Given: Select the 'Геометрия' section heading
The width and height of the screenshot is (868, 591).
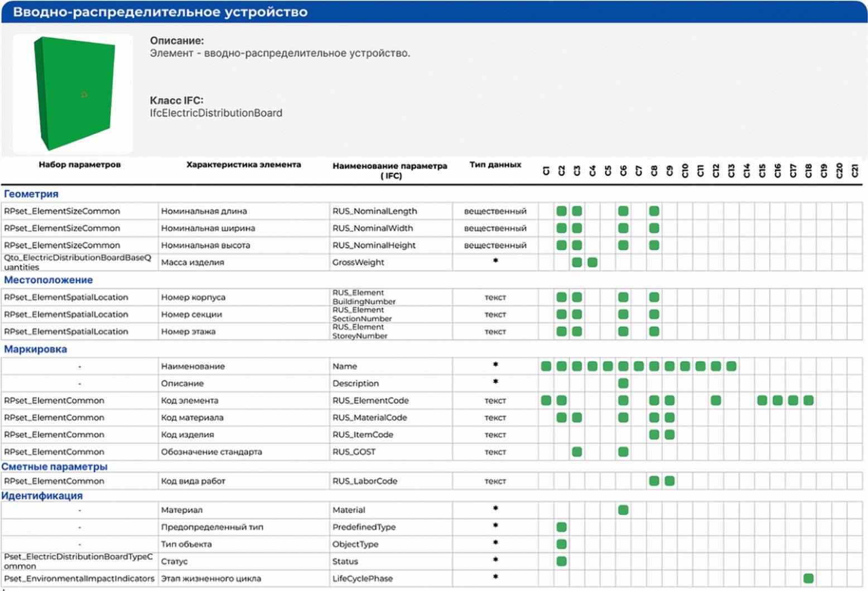Looking at the screenshot, I should tap(31, 194).
